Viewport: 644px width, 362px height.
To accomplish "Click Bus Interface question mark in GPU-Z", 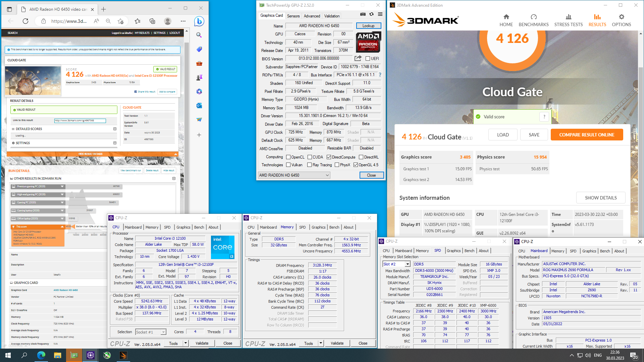I will pos(380,75).
